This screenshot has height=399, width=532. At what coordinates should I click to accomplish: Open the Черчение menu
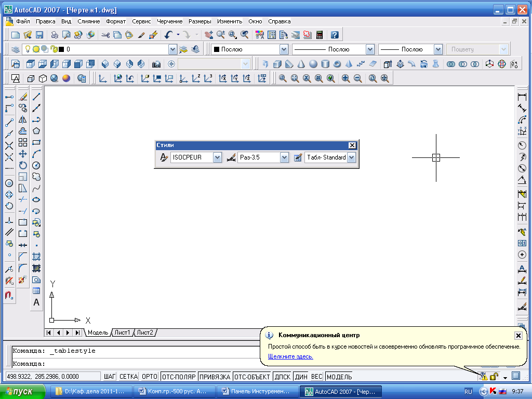tap(170, 21)
